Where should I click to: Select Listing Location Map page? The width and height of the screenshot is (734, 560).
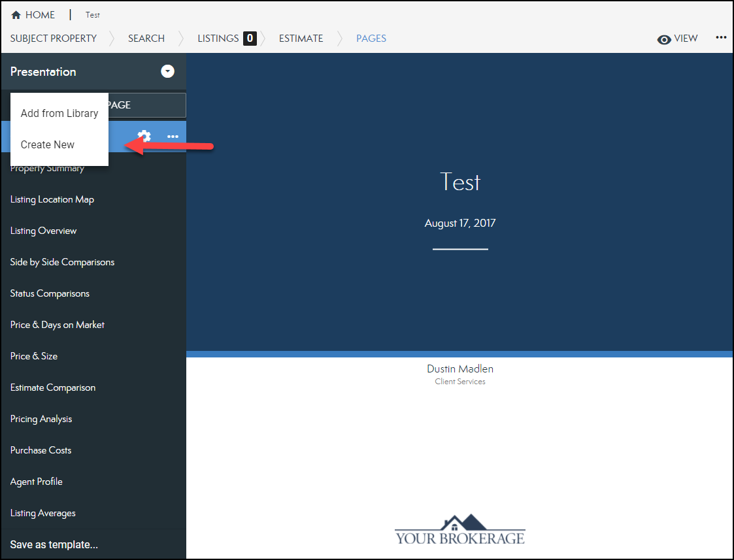52,199
